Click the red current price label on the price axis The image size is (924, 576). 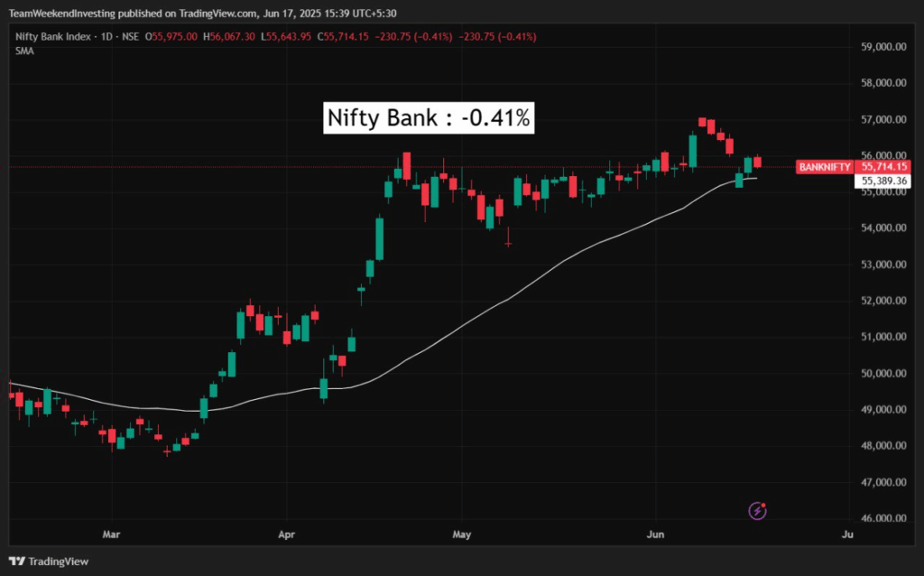(883, 167)
